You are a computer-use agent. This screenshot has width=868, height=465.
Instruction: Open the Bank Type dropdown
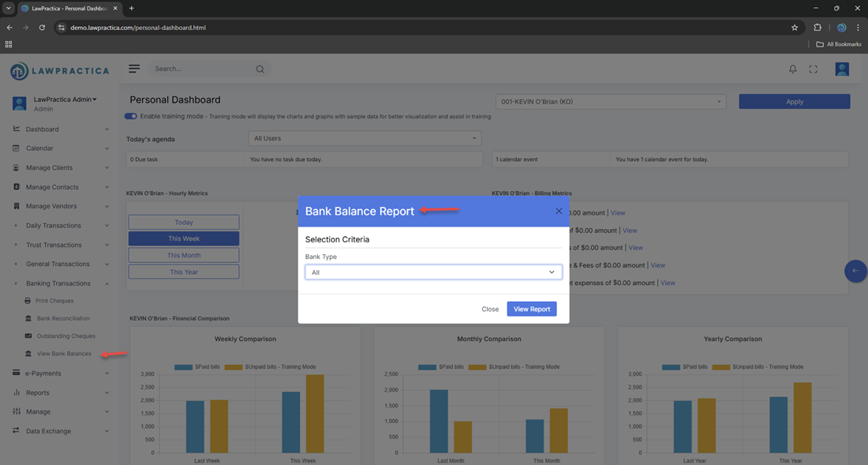[x=433, y=272]
